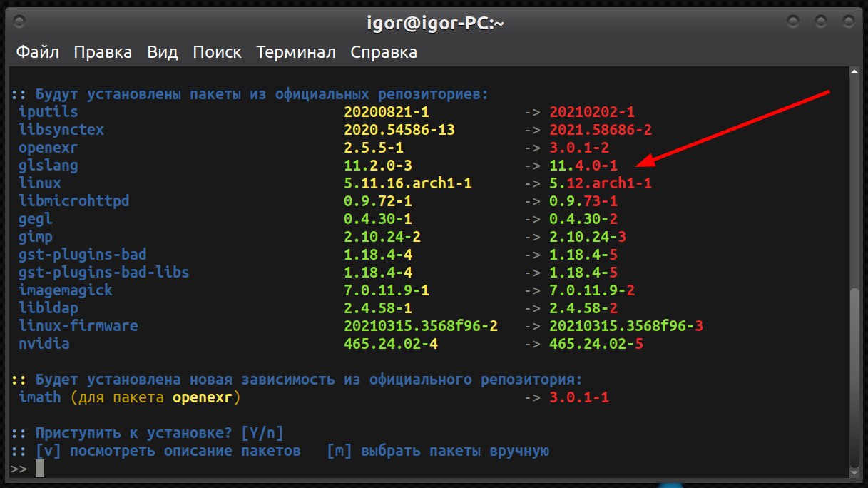Maximize the terminal window

[x=820, y=22]
